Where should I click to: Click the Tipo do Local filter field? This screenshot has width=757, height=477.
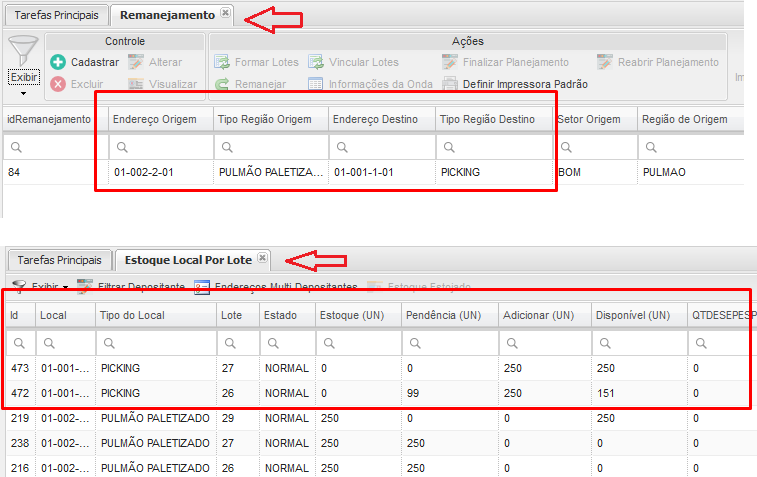156,343
